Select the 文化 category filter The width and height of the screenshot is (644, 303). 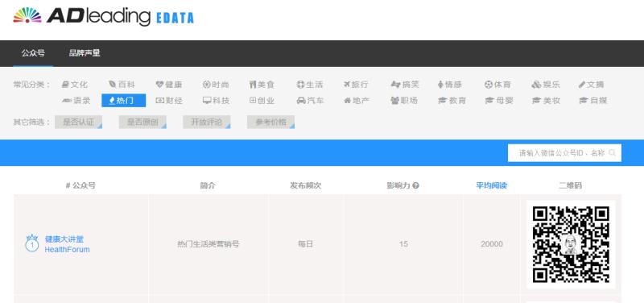[x=75, y=85]
